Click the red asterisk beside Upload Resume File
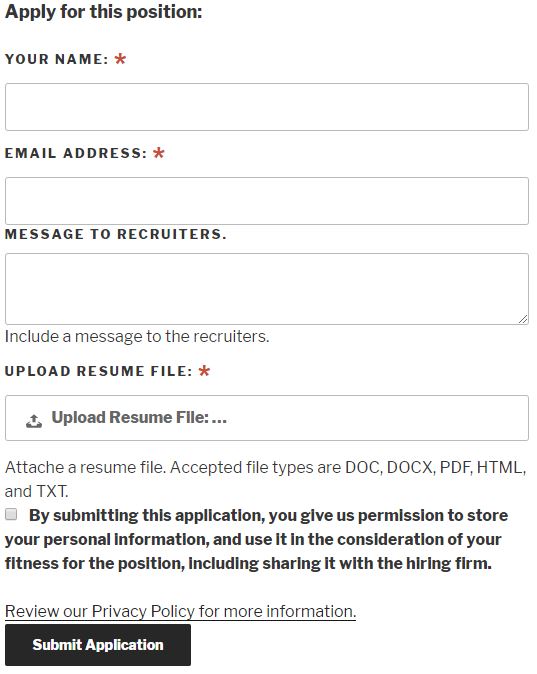This screenshot has width=537, height=674. point(204,371)
